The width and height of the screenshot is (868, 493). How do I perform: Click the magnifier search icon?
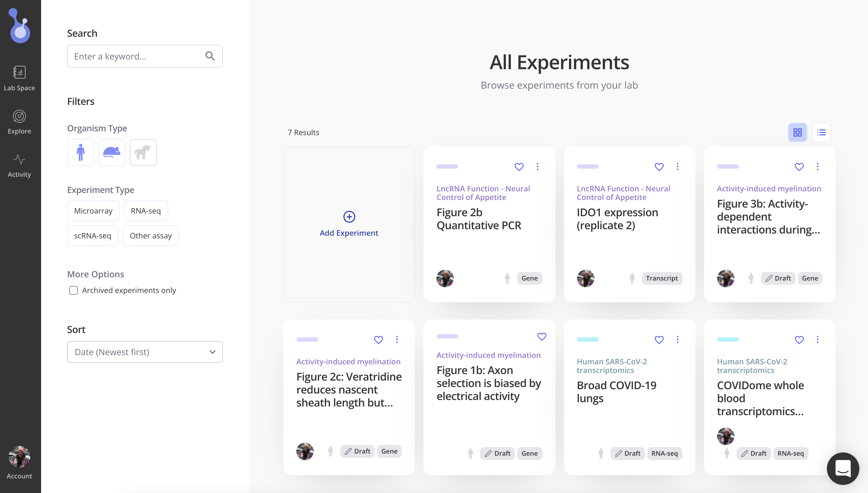point(210,56)
